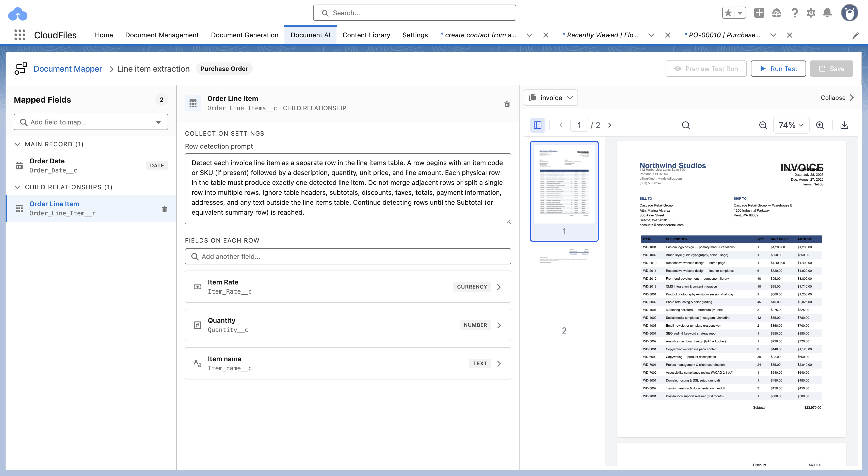Select the Order Date mapped field
The image size is (868, 476).
click(x=91, y=166)
